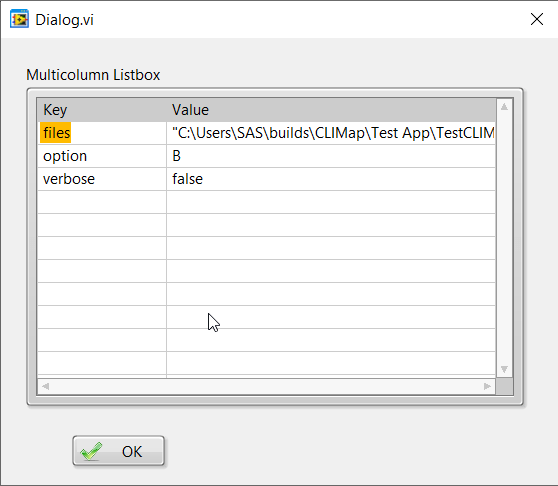Click the vertical scrollbar track
The image size is (558, 486).
tap(504, 238)
